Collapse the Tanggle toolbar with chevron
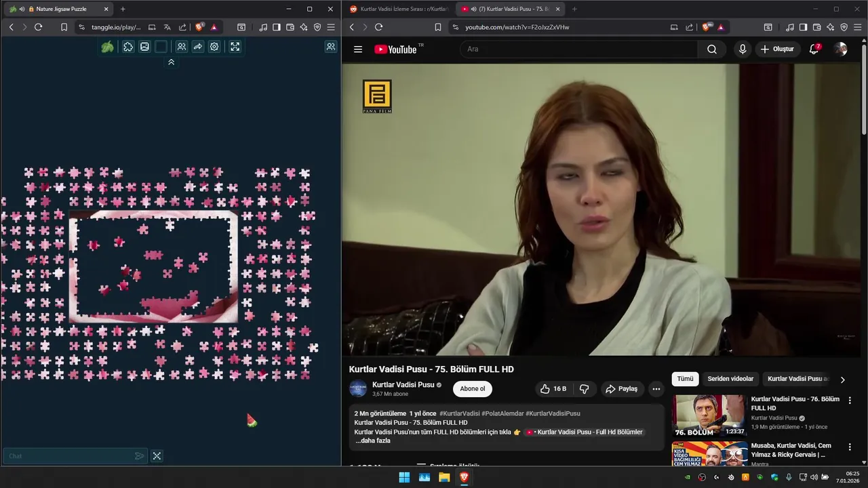Screen dimensions: 868x488 171,62
